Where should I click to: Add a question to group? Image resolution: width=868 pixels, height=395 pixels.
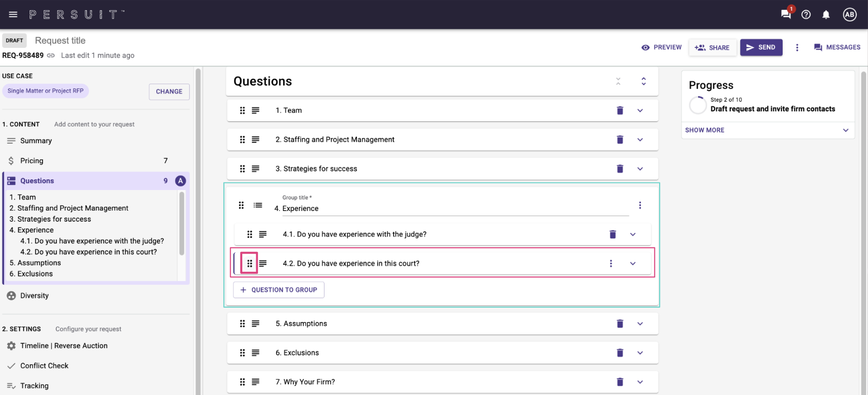tap(279, 290)
